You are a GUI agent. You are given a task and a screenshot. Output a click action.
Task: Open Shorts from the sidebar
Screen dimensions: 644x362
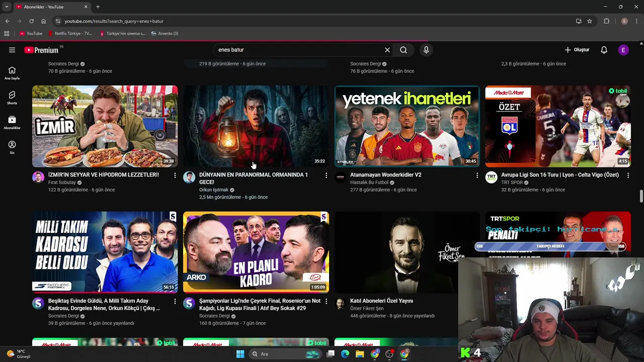click(12, 98)
